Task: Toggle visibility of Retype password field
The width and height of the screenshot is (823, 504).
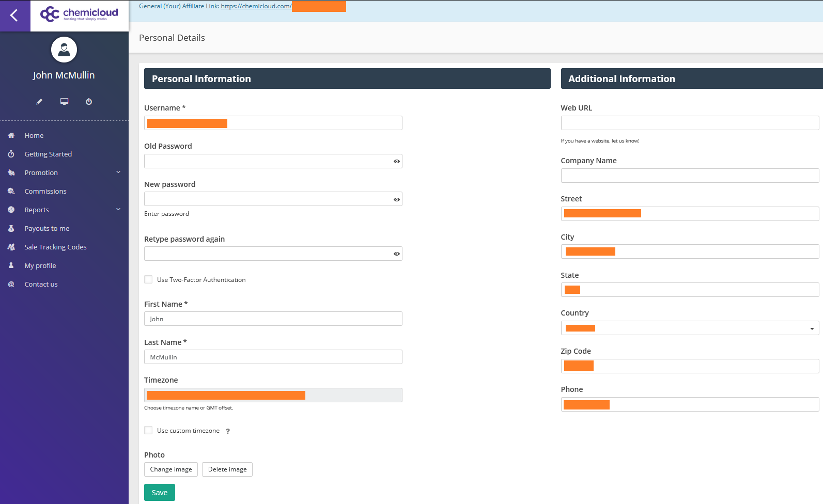Action: point(396,254)
